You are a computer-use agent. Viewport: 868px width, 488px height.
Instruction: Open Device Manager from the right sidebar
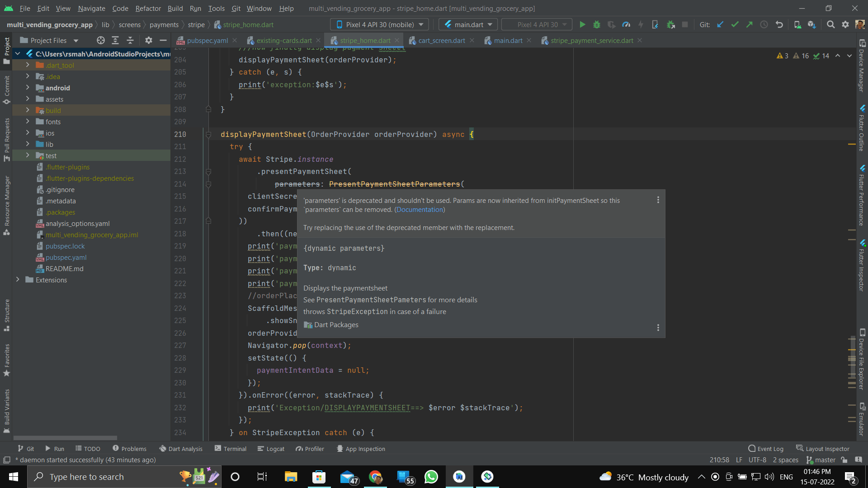862,68
